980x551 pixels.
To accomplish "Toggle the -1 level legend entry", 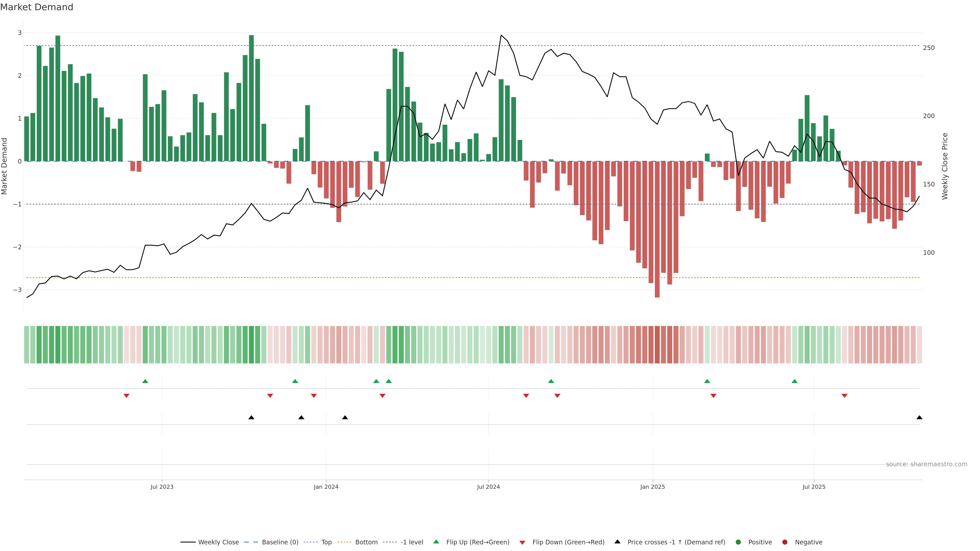I will coord(412,542).
